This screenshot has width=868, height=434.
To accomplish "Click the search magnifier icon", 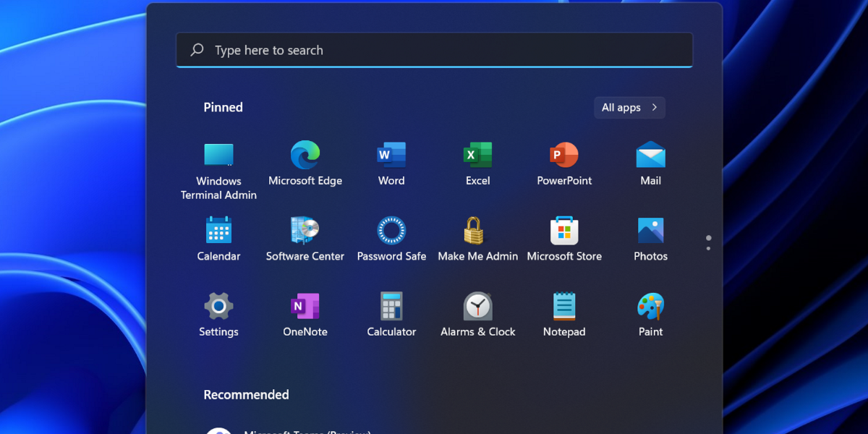I will [x=197, y=50].
